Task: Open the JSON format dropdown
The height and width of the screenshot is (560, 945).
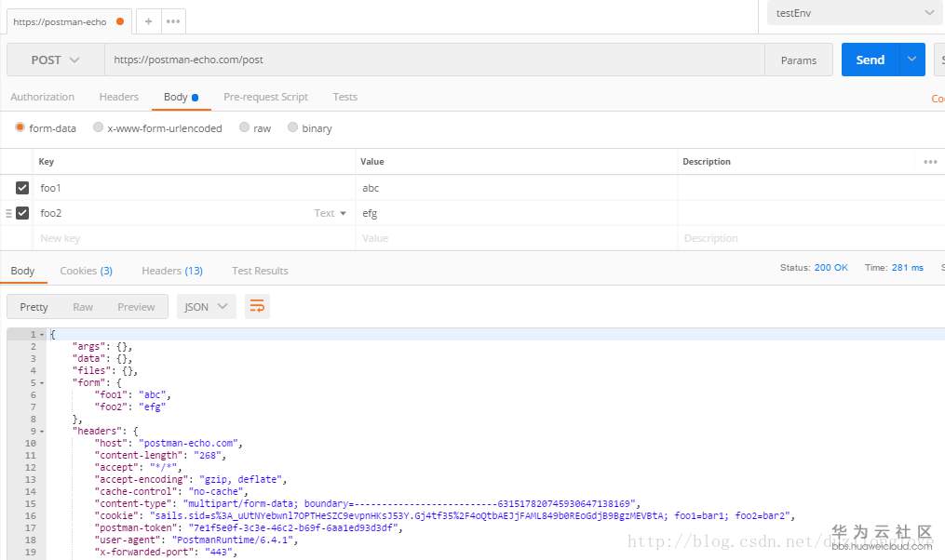Action: click(x=206, y=306)
